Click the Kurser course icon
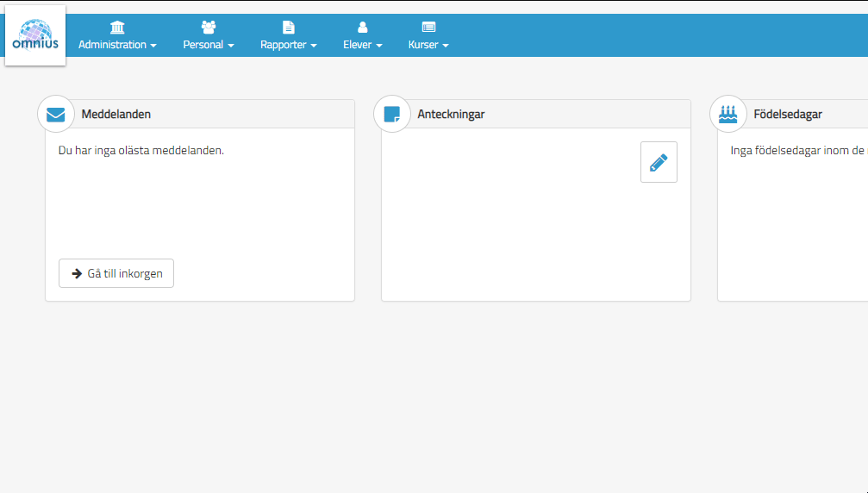 click(428, 28)
